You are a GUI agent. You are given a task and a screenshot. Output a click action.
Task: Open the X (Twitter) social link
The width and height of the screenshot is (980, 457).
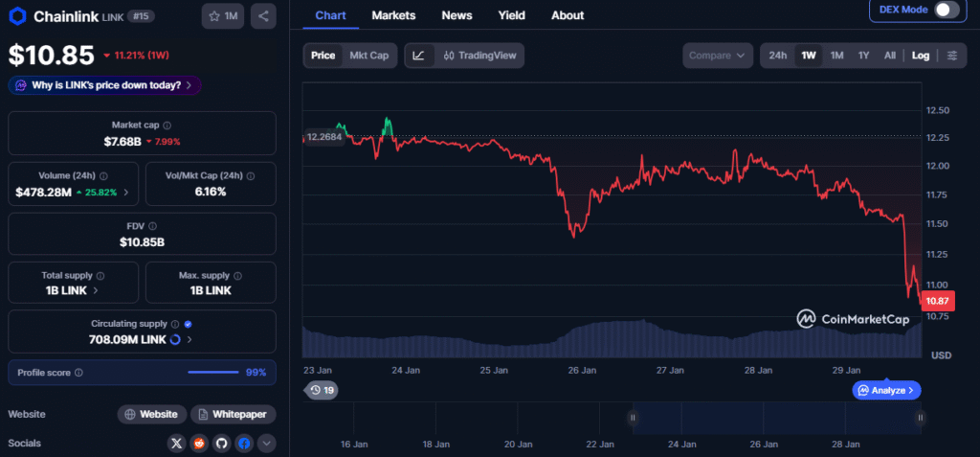[x=176, y=443]
